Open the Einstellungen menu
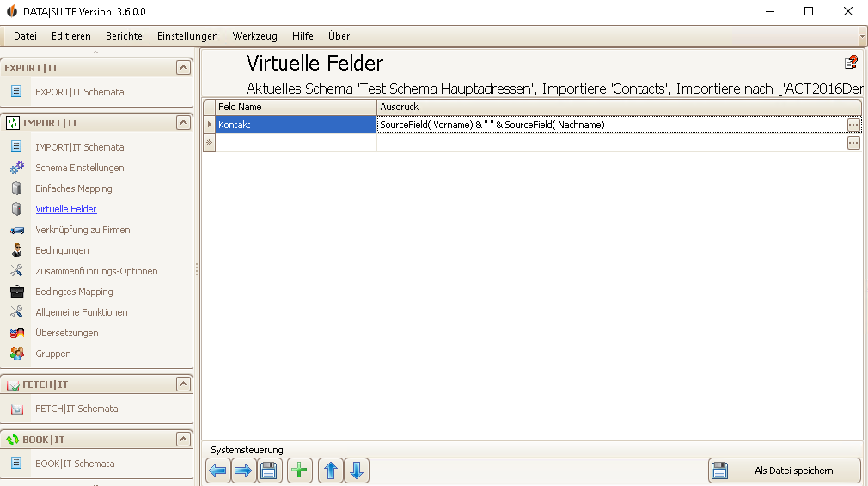 point(187,36)
